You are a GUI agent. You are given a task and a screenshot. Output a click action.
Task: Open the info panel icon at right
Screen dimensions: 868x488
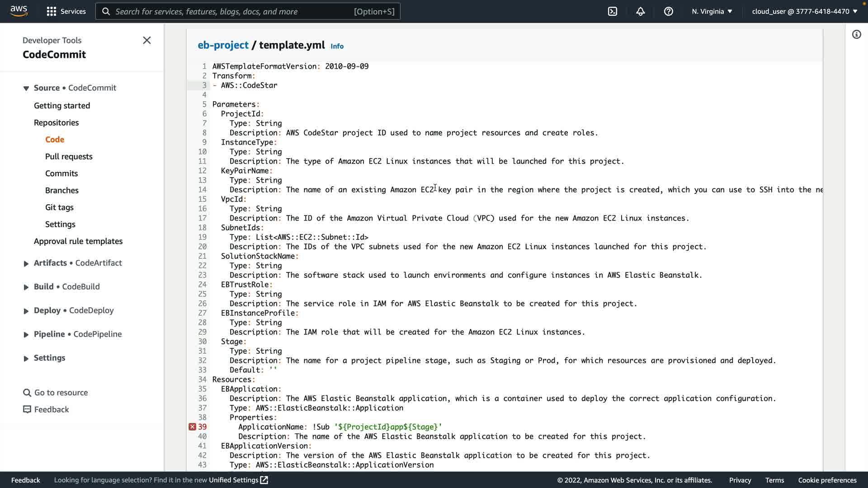pyautogui.click(x=857, y=34)
